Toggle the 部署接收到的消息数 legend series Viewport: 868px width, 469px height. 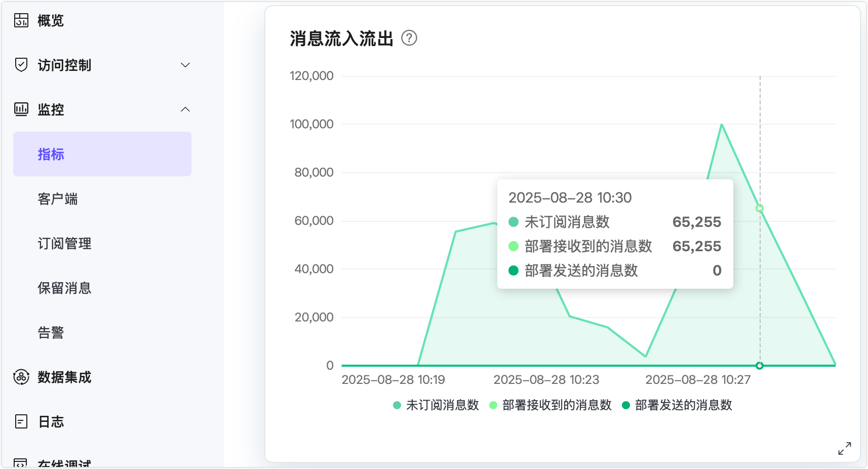click(550, 405)
